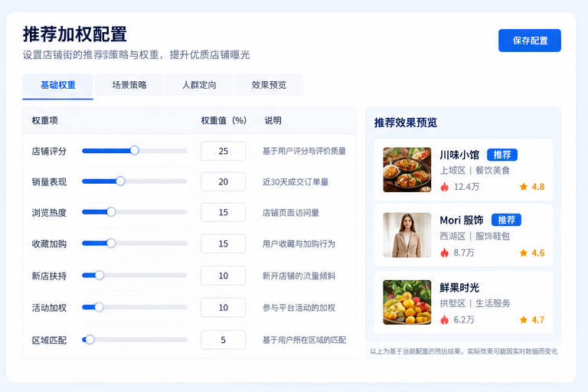This screenshot has width=588, height=392.
Task: Click the 新店扶持 row label
Action: coord(49,276)
